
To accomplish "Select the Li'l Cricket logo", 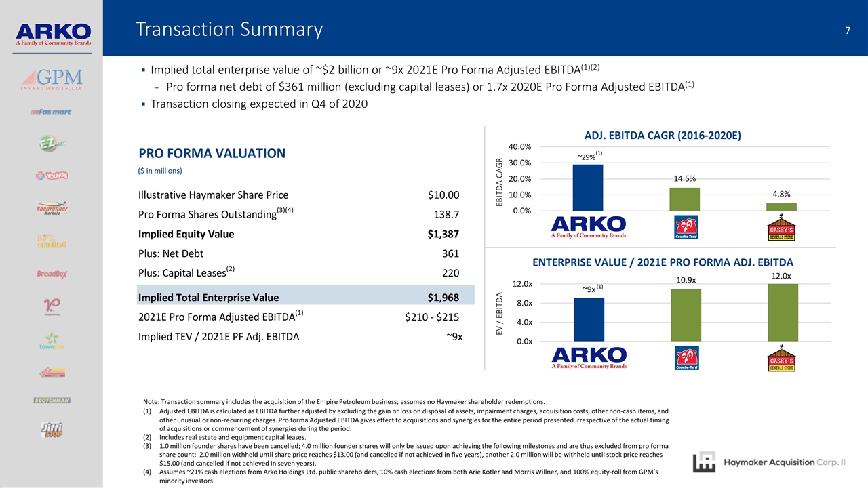I will pyautogui.click(x=54, y=241).
